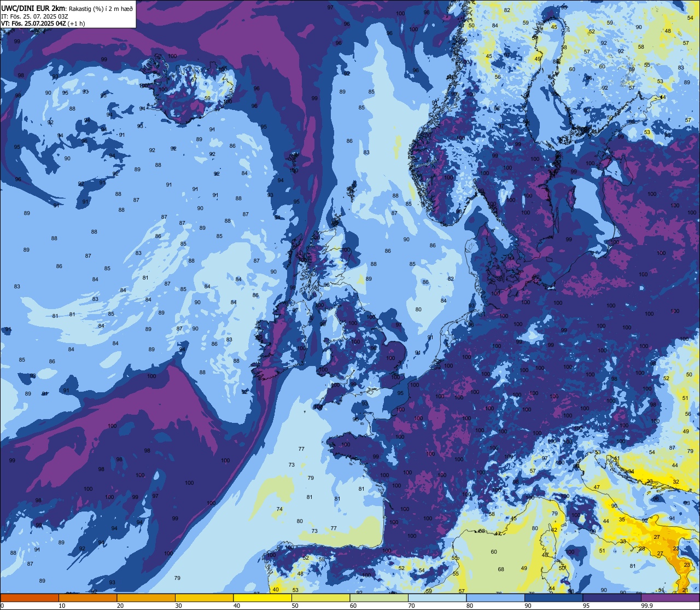Click the humidity value '74' on the map
The image size is (700, 610).
click(279, 509)
